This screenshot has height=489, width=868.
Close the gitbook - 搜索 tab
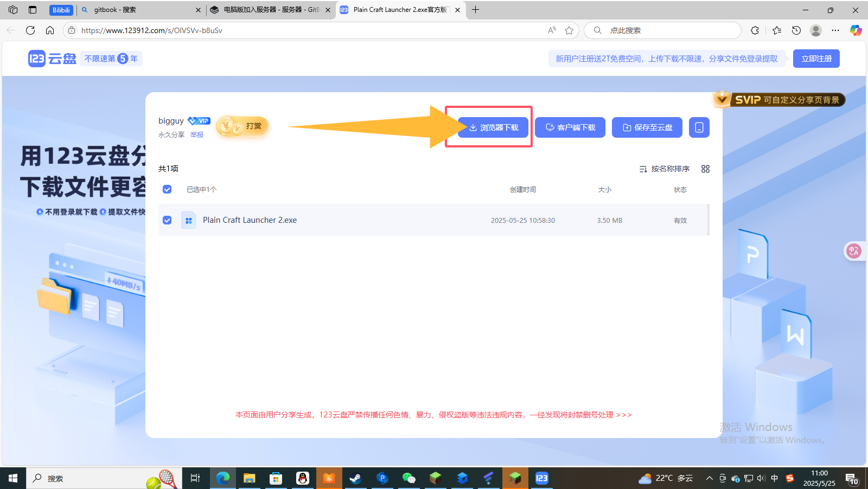pyautogui.click(x=198, y=10)
